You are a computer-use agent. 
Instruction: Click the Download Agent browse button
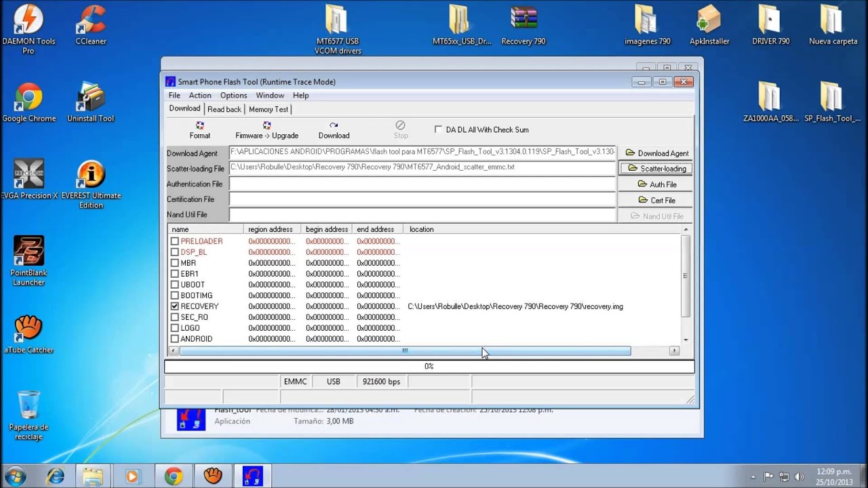tap(656, 153)
